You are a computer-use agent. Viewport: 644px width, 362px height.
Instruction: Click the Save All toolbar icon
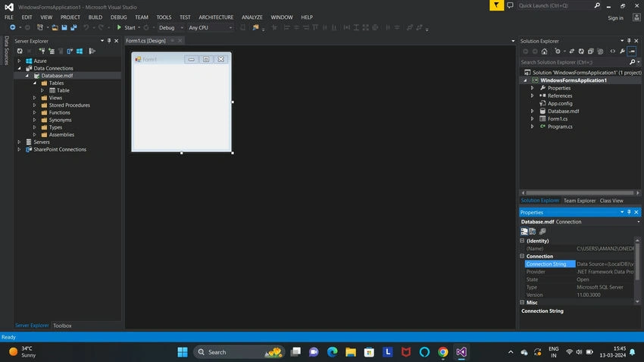coord(74,27)
